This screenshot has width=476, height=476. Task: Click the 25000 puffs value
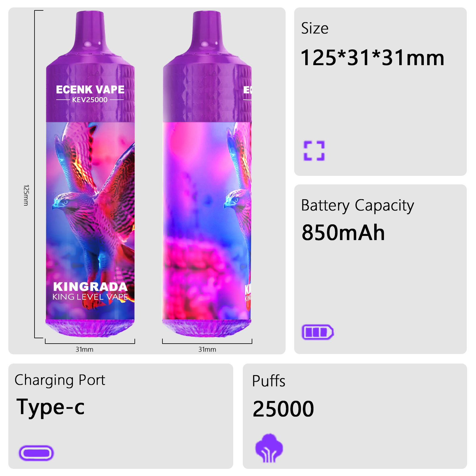point(283,409)
